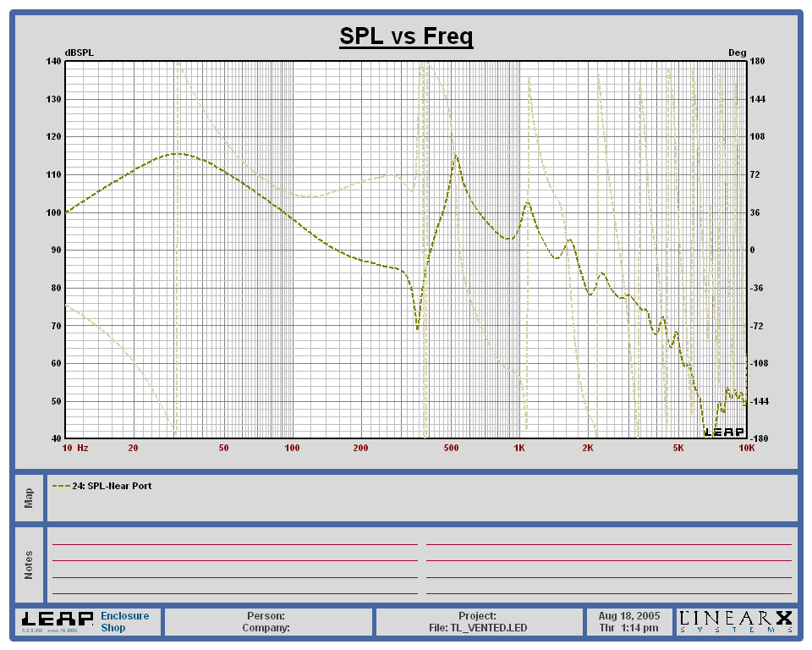812x650 pixels.
Task: Click the '36' degree axis value
Action: (755, 212)
